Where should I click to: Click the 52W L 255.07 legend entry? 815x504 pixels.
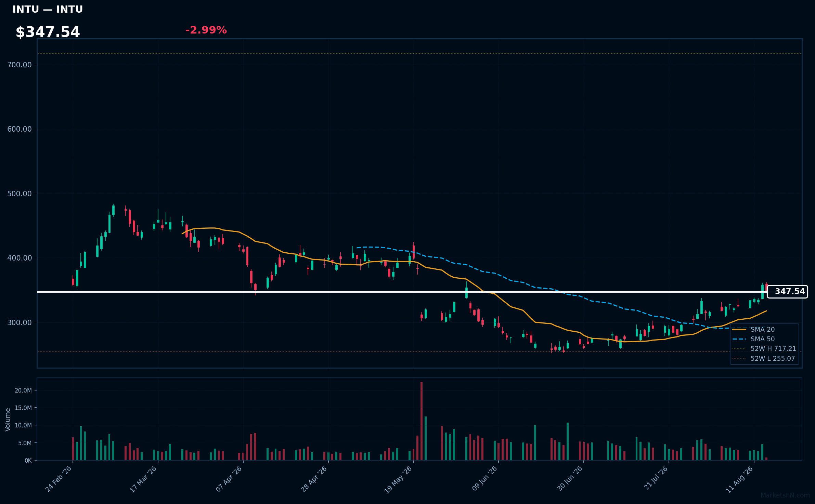[764, 358]
